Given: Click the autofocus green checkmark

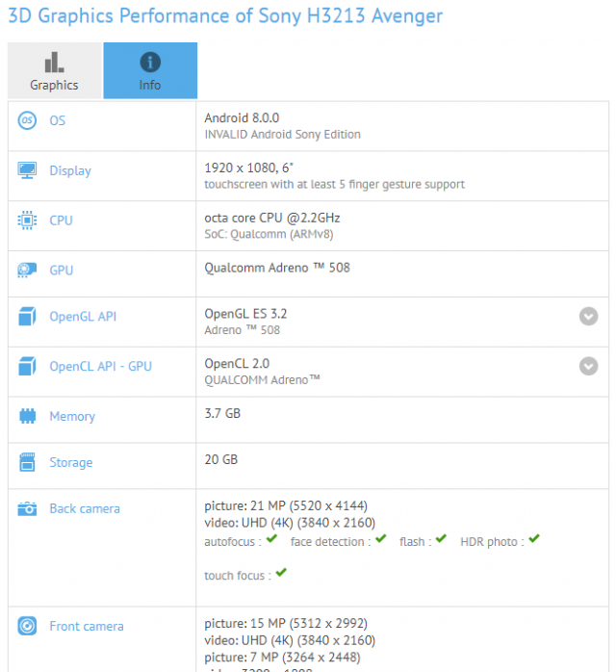Looking at the screenshot, I should tap(271, 539).
